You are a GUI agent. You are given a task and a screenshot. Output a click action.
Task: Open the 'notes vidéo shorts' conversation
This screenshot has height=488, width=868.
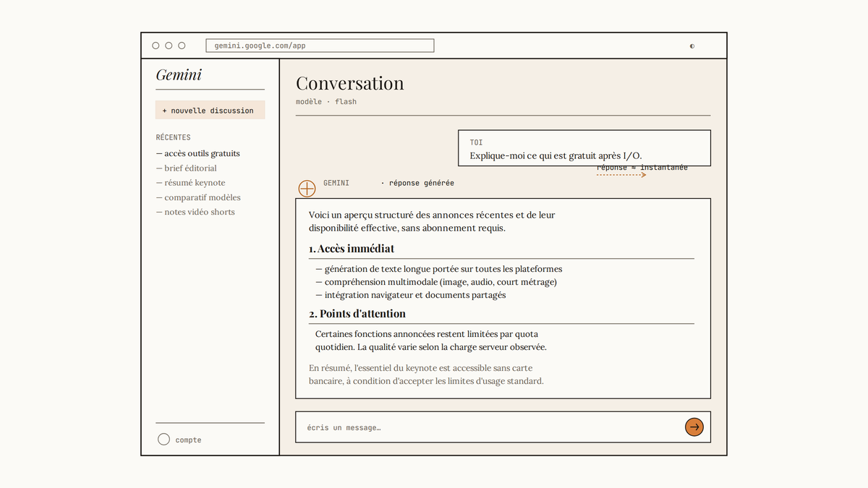coord(195,212)
